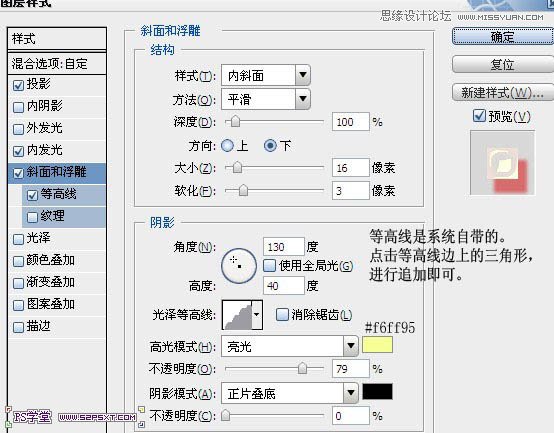Select the 等高线 sub-entry label
This screenshot has height=433, width=554.
pos(58,194)
